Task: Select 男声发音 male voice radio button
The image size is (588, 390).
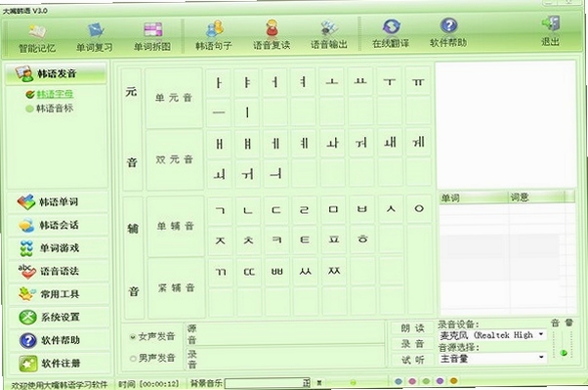Action: [133, 359]
